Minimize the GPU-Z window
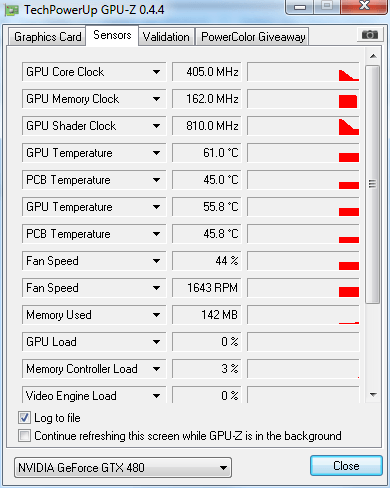 (300, 7)
